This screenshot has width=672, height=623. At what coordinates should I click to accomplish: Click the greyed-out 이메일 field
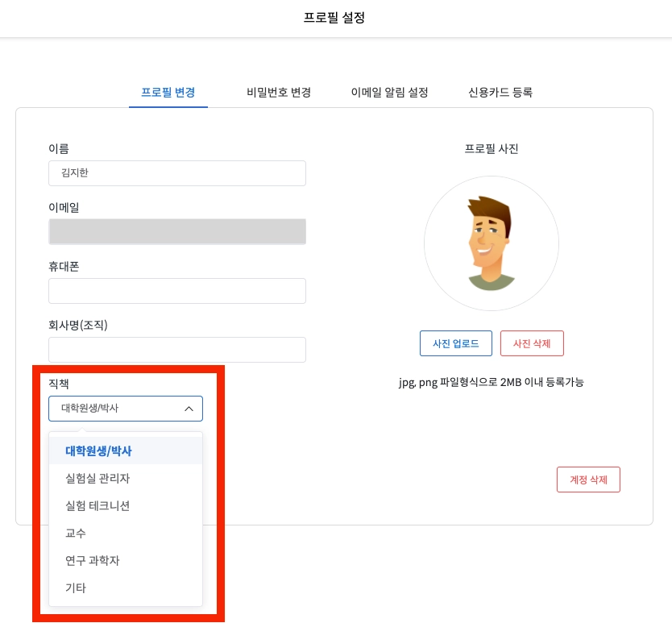177,231
